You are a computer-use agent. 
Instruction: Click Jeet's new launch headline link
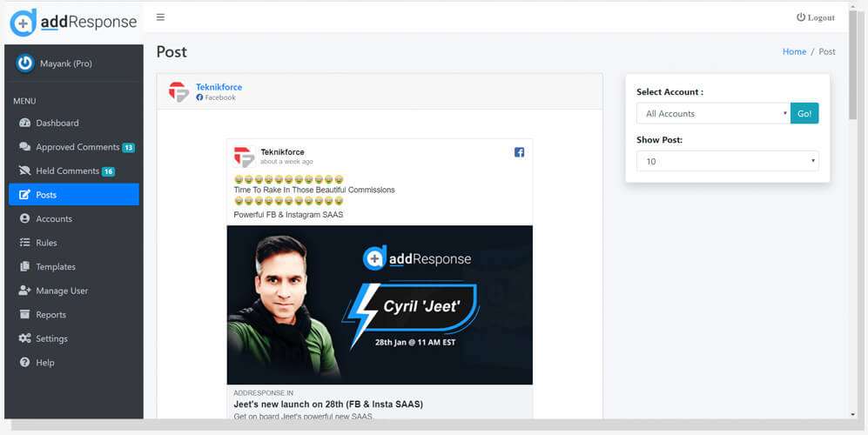(328, 404)
